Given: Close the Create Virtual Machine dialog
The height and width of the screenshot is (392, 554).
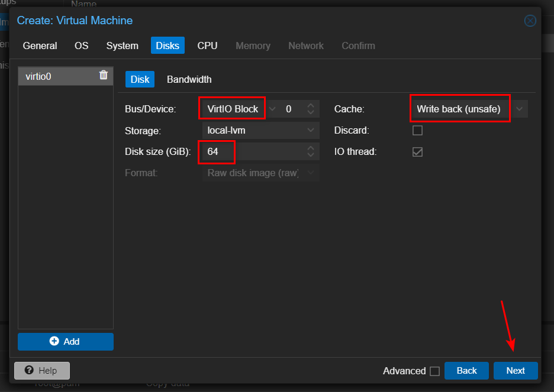Looking at the screenshot, I should point(530,21).
